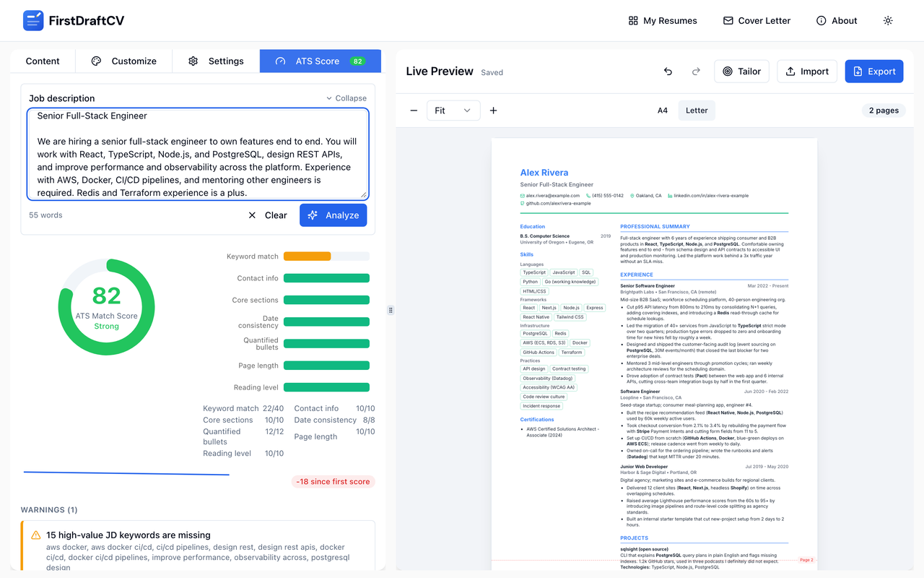Redo the last change
924x578 pixels.
pyautogui.click(x=696, y=72)
